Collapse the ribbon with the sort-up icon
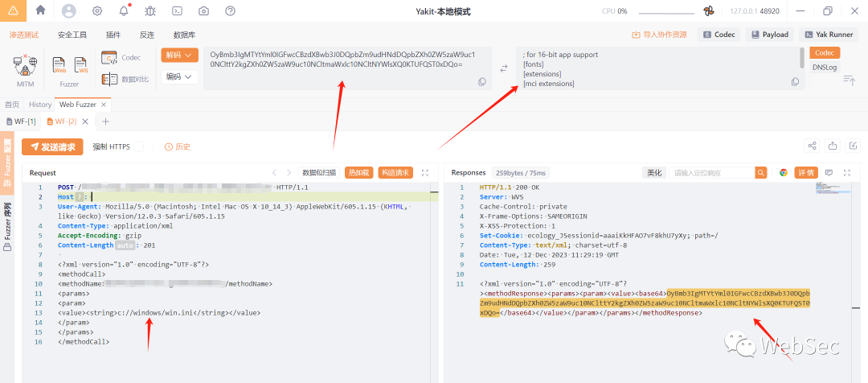This screenshot has height=383, width=868. tap(850, 80)
